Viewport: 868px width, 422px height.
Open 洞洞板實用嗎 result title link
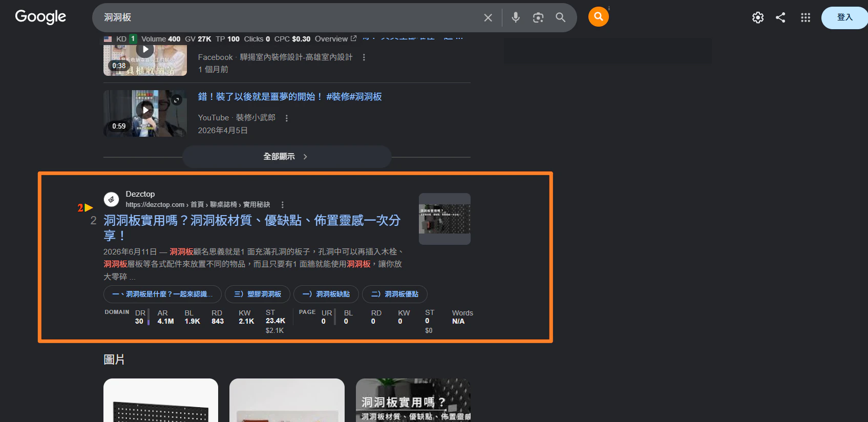pyautogui.click(x=252, y=228)
